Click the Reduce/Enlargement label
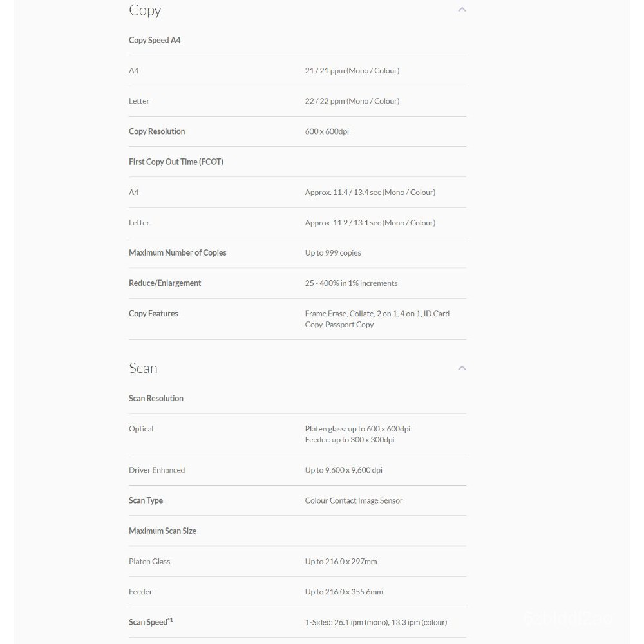 [165, 283]
